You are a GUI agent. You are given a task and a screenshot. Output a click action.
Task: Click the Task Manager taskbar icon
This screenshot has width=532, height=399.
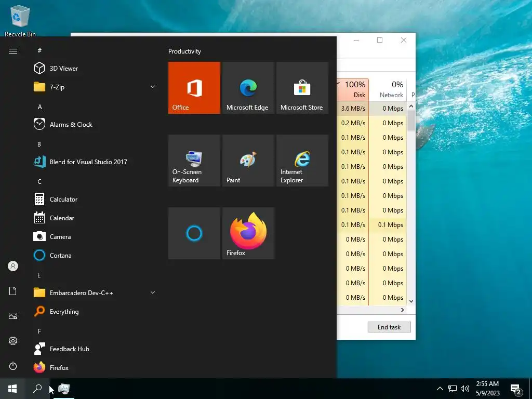click(x=64, y=389)
